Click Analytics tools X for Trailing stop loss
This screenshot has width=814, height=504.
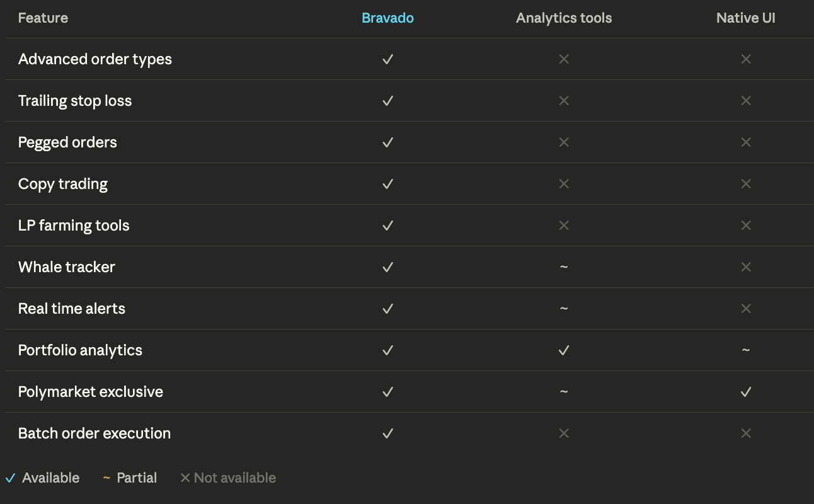point(564,101)
